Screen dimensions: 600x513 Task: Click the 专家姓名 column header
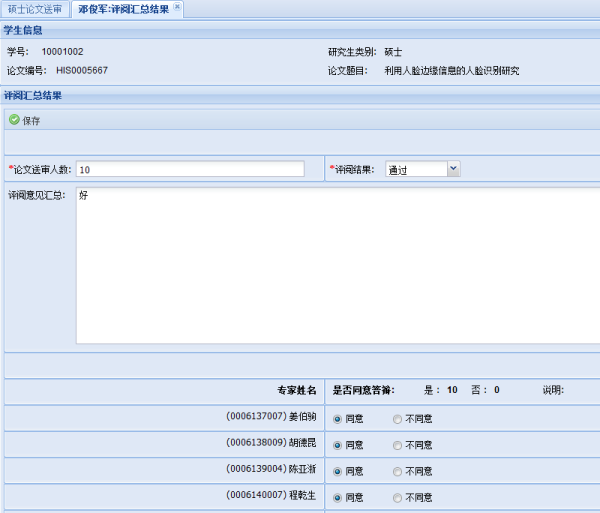(x=296, y=390)
